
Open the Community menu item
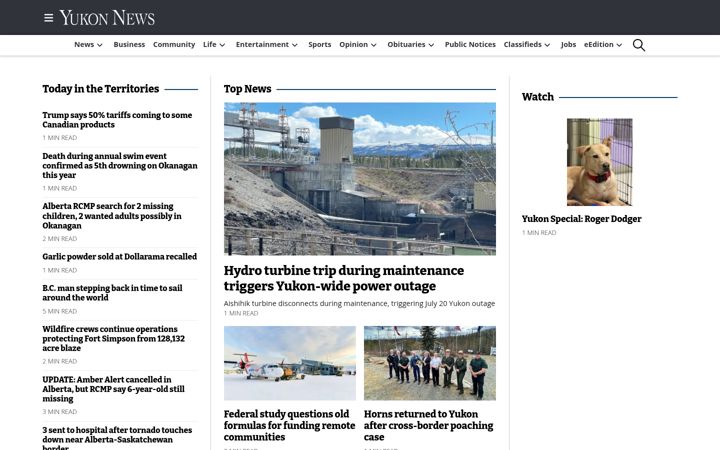point(174,45)
